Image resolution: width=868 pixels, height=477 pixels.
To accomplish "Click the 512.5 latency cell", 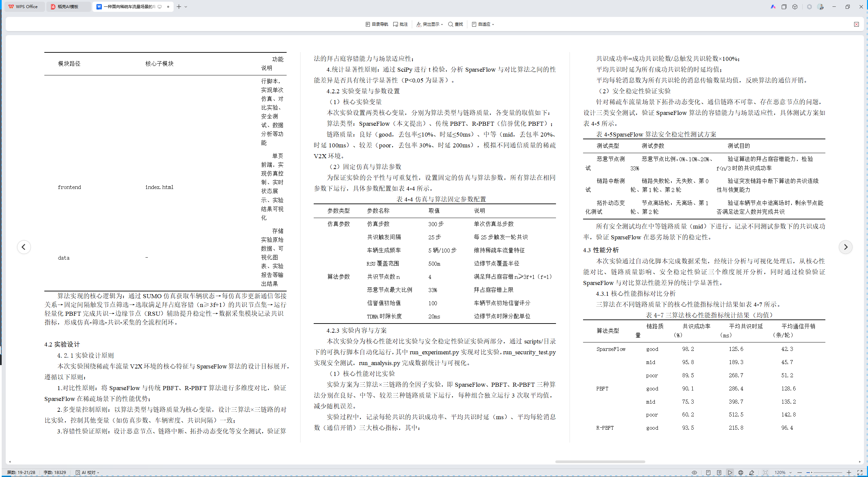I will coord(736,415).
